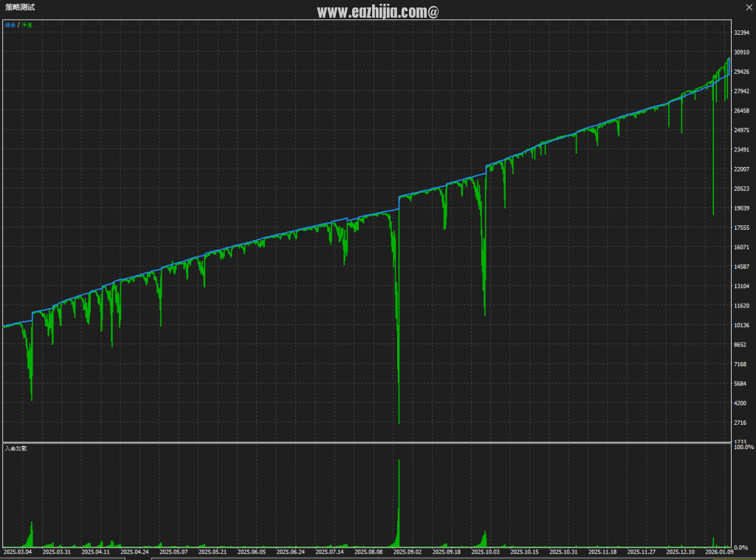Click the 入金加载 deposit load panel label

[16, 448]
